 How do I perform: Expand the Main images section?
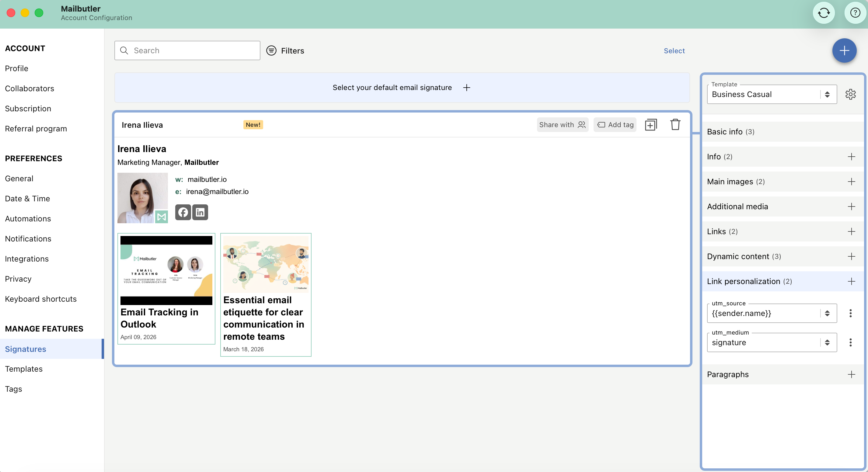[x=783, y=182]
